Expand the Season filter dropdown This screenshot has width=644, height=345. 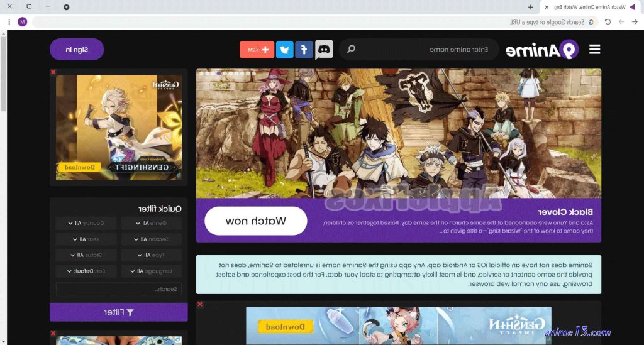point(151,239)
